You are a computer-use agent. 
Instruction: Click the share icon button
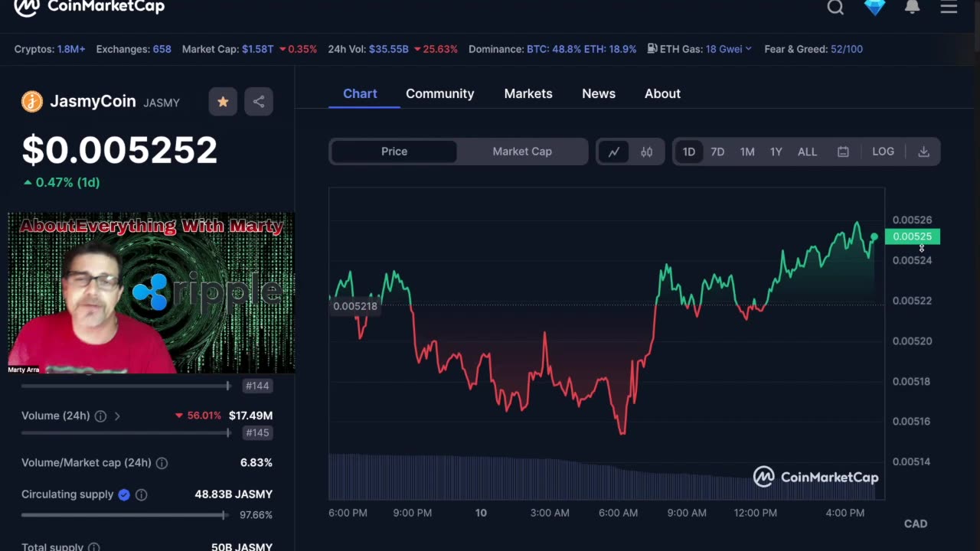[x=259, y=101]
